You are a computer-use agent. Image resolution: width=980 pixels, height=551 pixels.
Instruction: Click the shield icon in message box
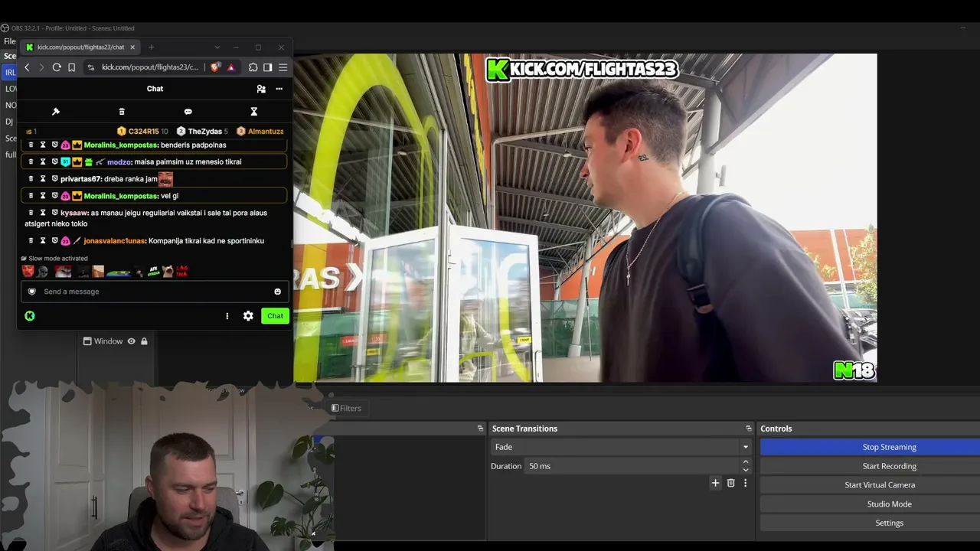pyautogui.click(x=31, y=292)
